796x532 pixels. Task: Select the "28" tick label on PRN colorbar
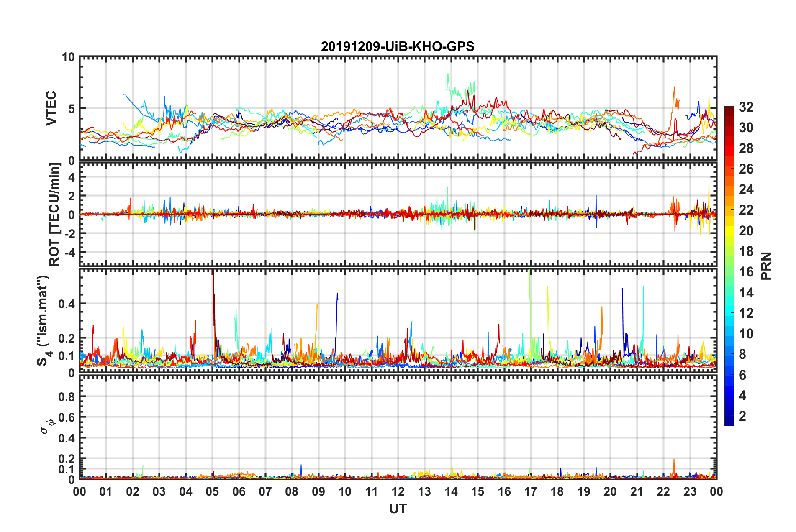tap(746, 148)
